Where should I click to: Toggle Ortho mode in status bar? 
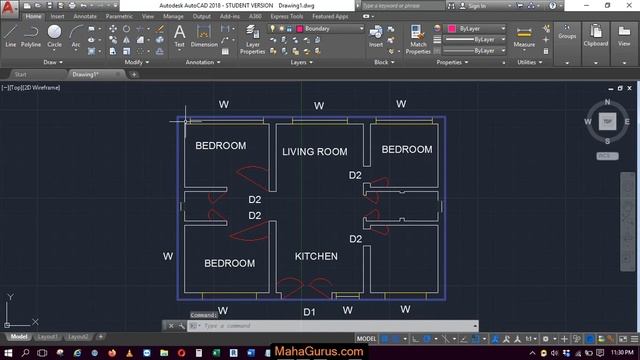[x=415, y=339]
